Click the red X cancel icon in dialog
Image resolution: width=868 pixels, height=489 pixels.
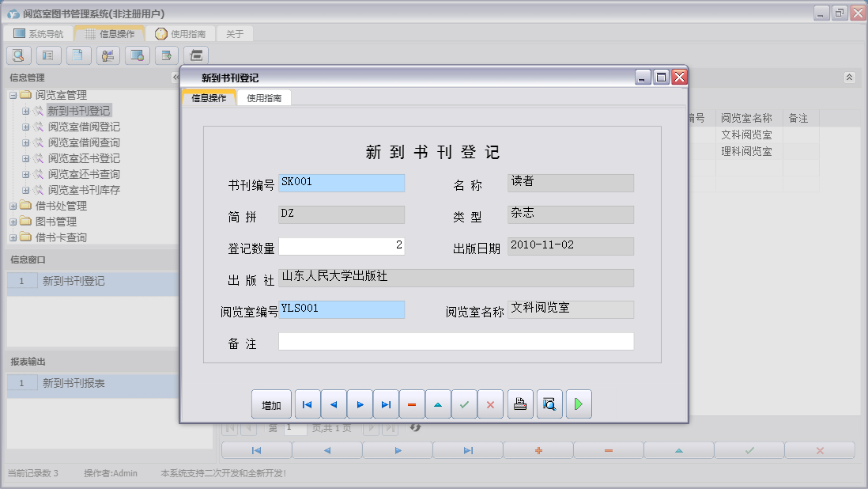[x=490, y=404]
